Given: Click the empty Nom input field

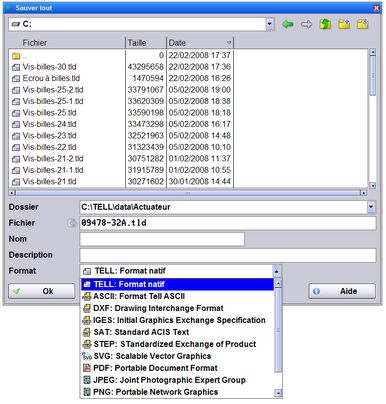Looking at the screenshot, I should (162, 239).
